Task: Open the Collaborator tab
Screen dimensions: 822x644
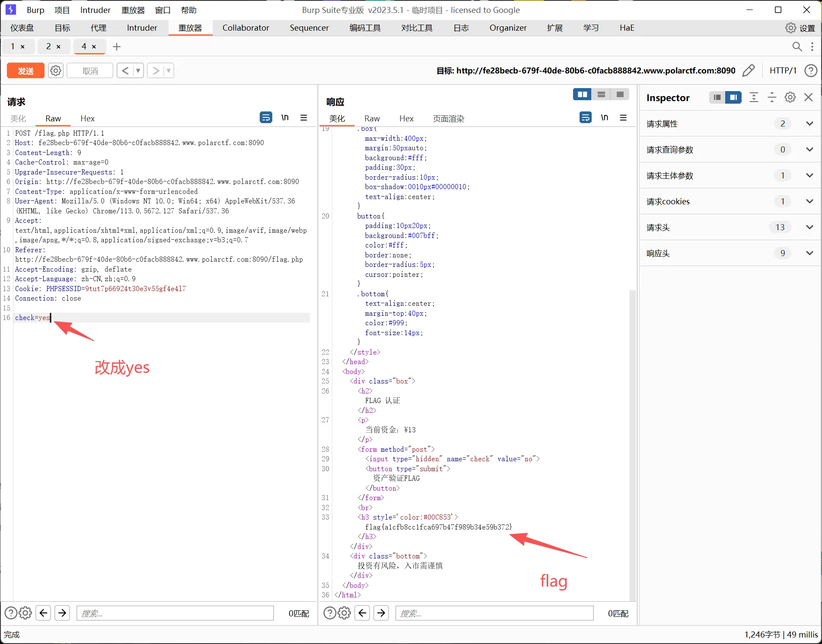Action: click(x=245, y=28)
